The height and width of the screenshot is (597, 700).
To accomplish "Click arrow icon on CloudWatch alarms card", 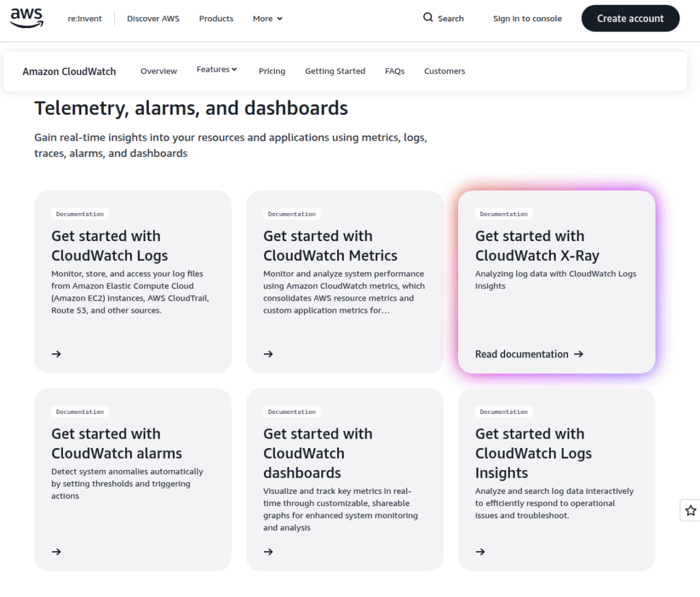I will pos(57,552).
